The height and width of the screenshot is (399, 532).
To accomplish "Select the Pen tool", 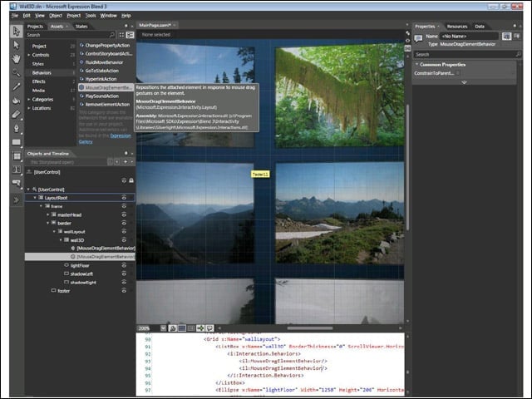I will [16, 128].
